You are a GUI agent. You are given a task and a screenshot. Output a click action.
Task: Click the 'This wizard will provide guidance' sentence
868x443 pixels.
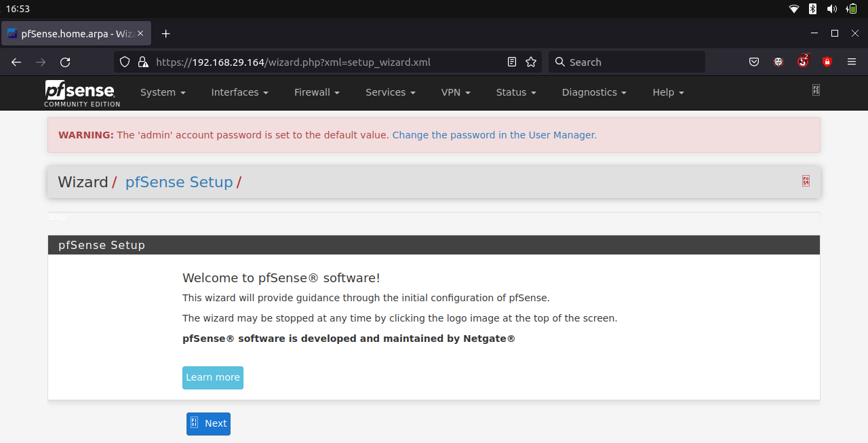[x=366, y=298]
